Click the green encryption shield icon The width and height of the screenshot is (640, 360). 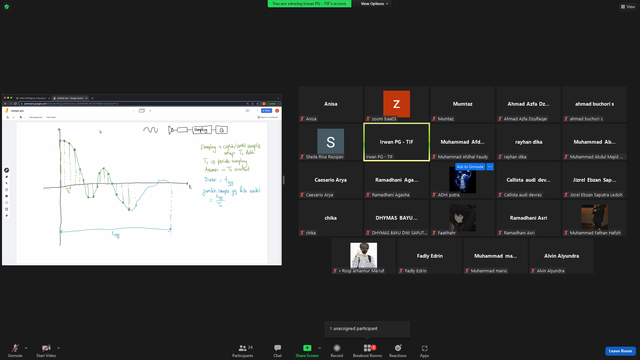[x=7, y=7]
